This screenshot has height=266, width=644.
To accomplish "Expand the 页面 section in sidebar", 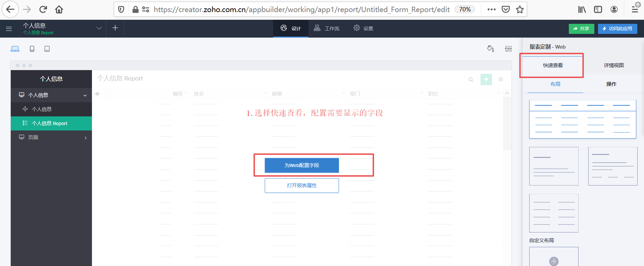I will pyautogui.click(x=86, y=138).
